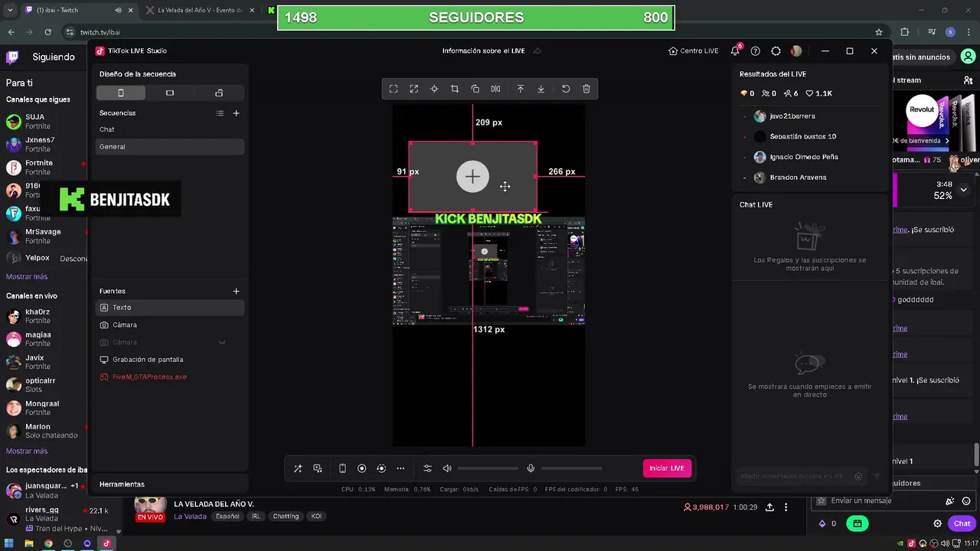Click the Chatting tag on Twitch stream
This screenshot has height=551, width=980.
[x=286, y=517]
